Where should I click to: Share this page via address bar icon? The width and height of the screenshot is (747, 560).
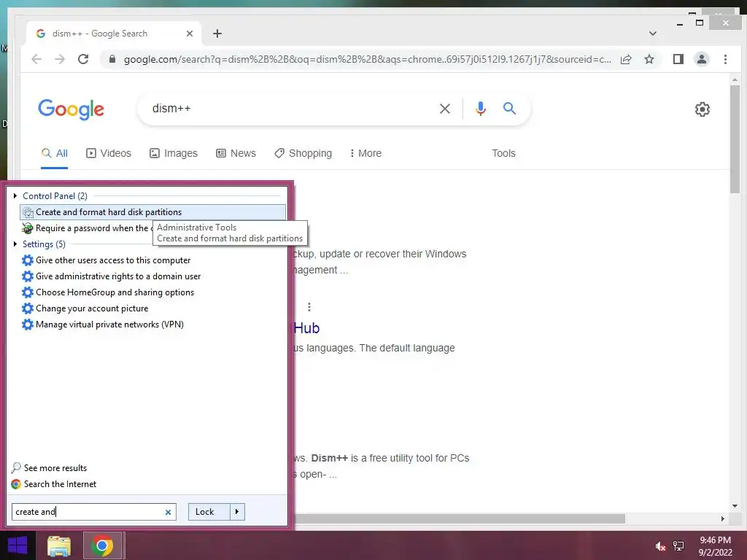(x=626, y=59)
